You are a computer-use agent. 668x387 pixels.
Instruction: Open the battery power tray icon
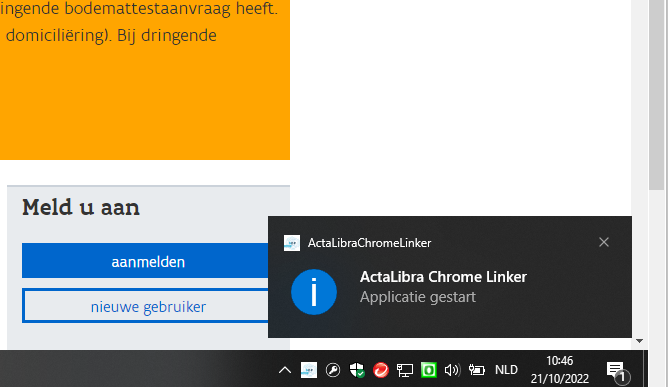(477, 370)
